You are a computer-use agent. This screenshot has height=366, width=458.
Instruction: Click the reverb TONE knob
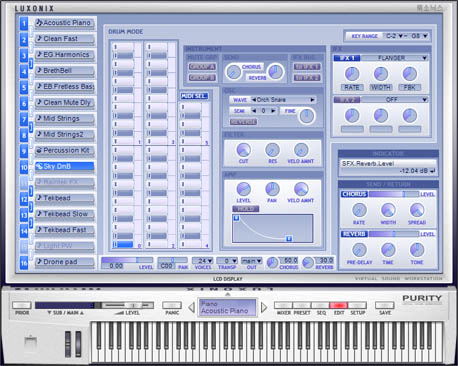(417, 249)
